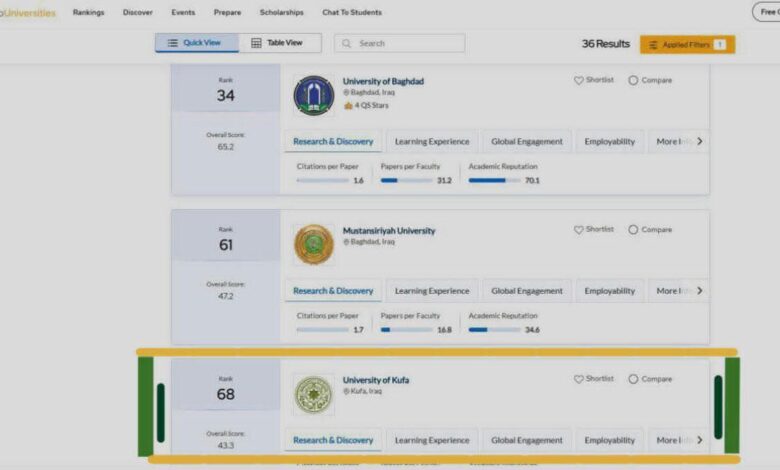Click the search magnifier icon
780x470 pixels.
[346, 44]
